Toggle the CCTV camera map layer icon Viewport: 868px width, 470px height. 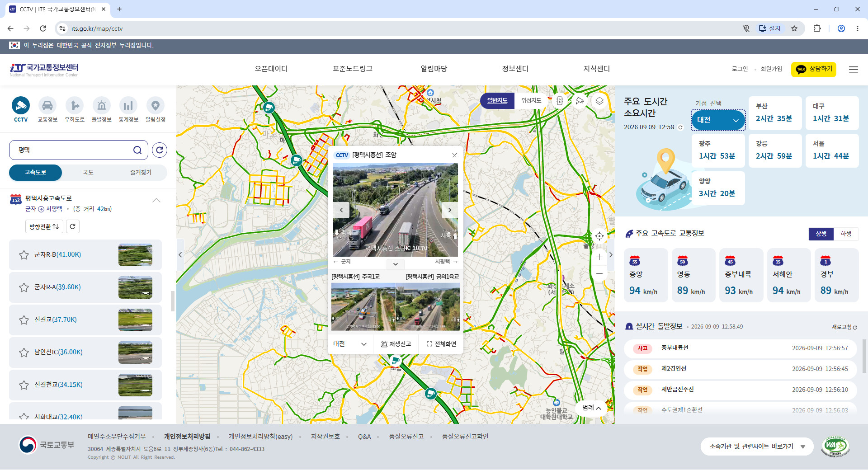click(x=580, y=101)
